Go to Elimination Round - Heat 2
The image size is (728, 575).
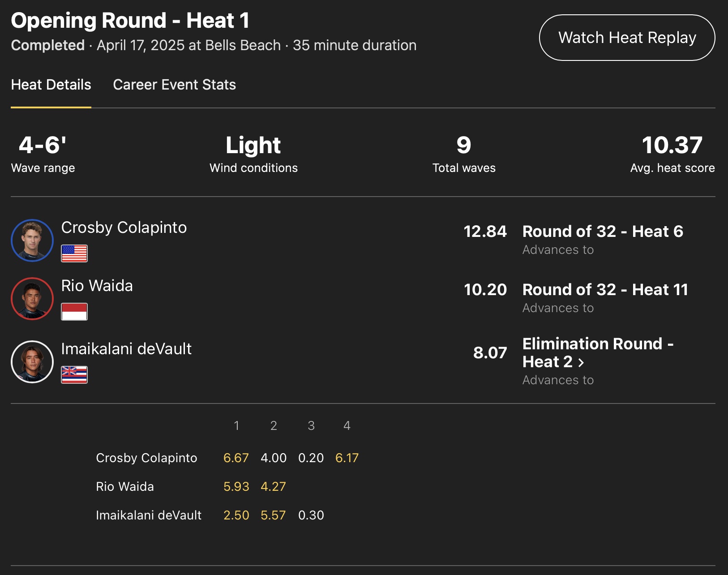pyautogui.click(x=598, y=352)
